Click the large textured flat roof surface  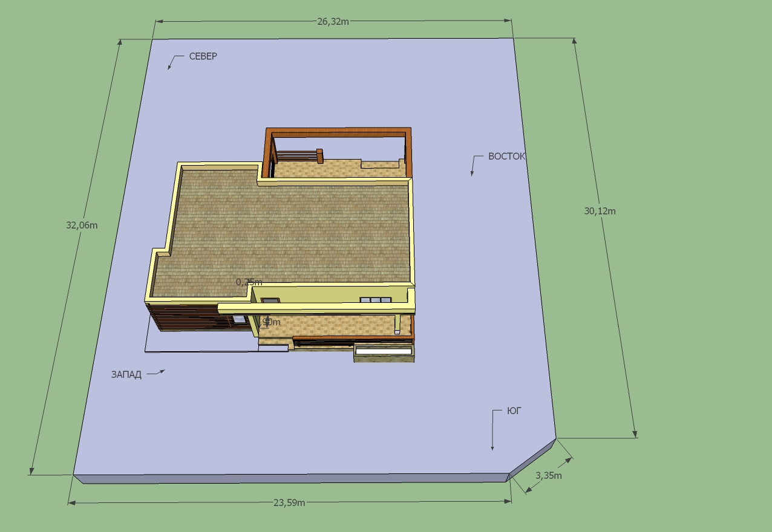[284, 233]
